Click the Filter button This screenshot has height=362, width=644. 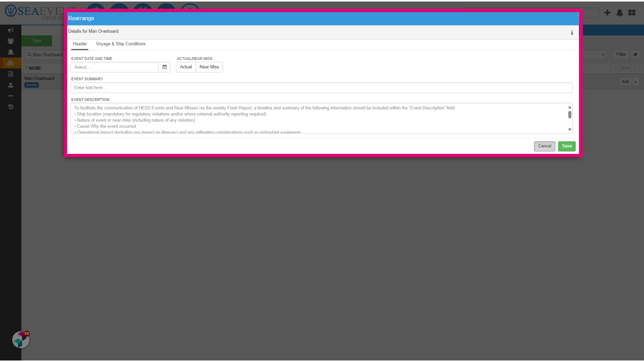tap(621, 54)
